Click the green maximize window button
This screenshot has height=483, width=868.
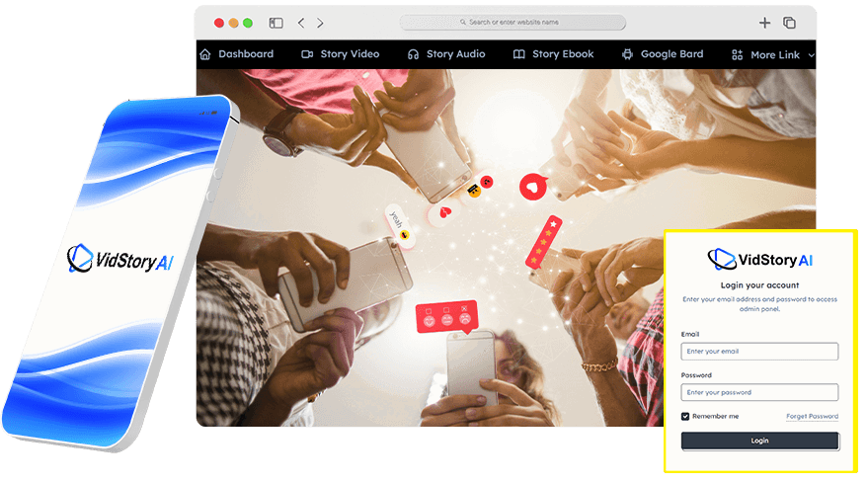tap(248, 23)
